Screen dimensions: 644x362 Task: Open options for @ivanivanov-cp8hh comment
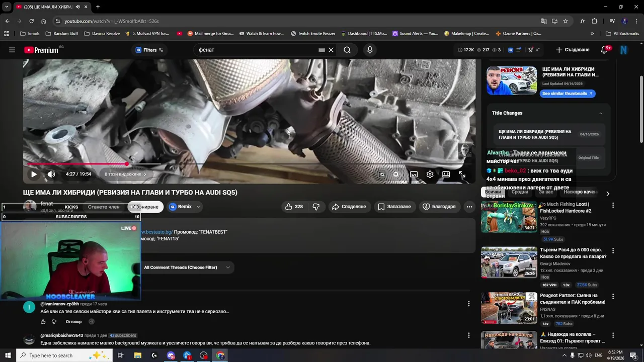469,304
